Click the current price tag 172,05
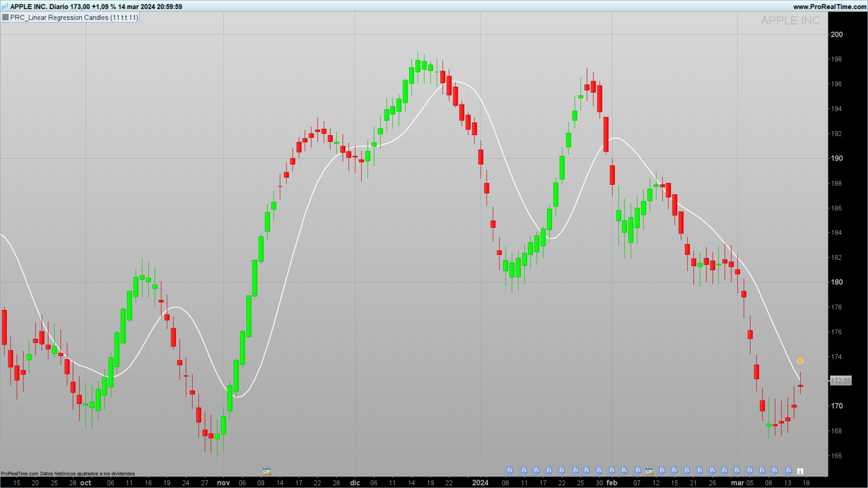The height and width of the screenshot is (488, 868). (841, 381)
